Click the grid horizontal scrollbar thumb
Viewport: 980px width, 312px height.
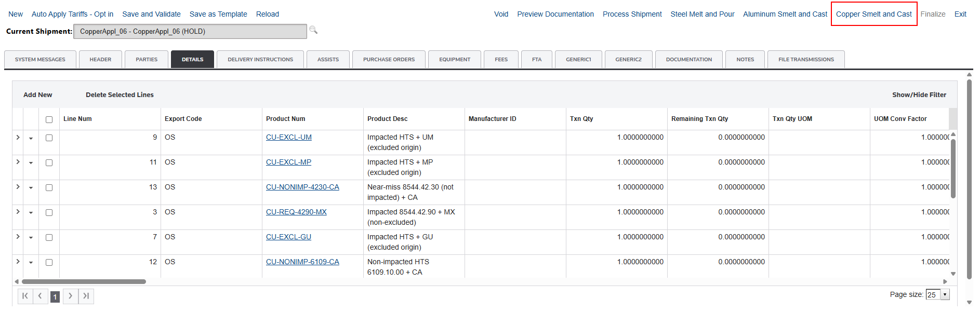(x=84, y=281)
